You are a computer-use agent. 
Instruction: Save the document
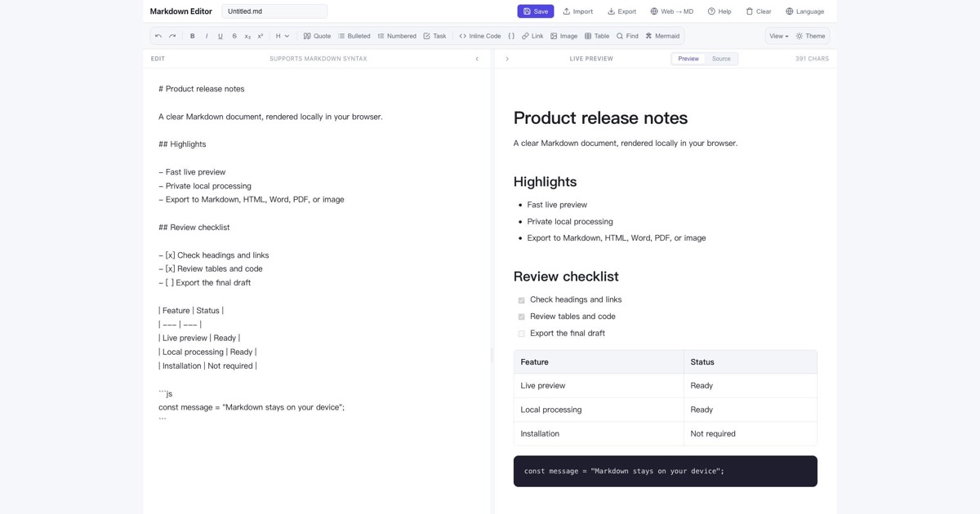[536, 11]
